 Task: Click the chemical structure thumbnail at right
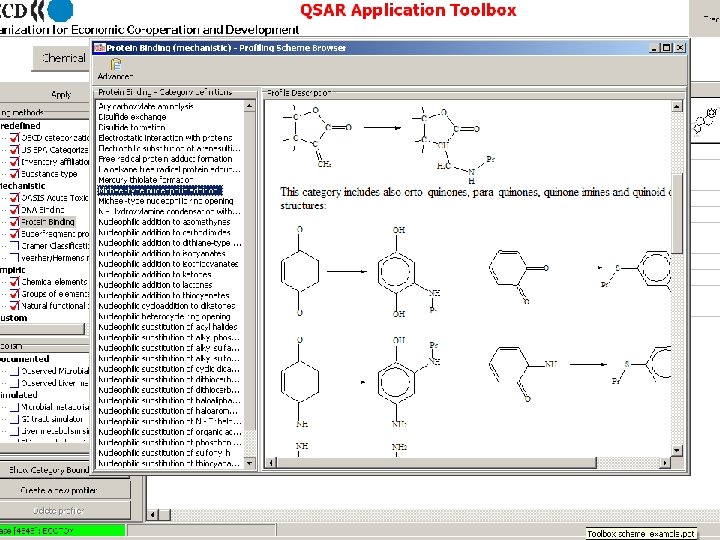point(706,121)
